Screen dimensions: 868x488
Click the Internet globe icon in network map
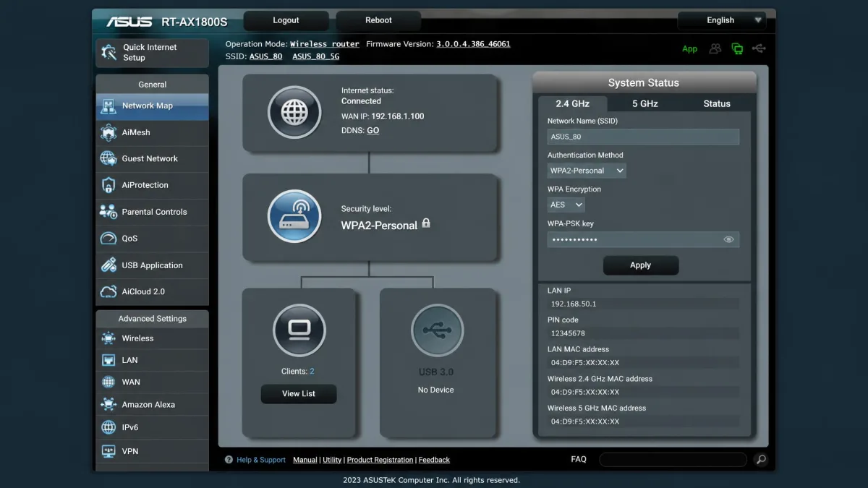[x=294, y=112]
